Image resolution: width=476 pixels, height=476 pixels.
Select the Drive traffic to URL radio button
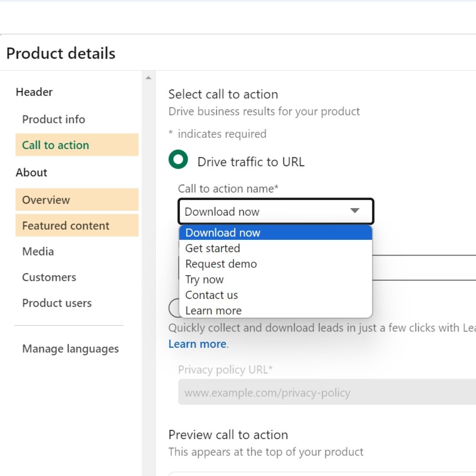tap(178, 160)
